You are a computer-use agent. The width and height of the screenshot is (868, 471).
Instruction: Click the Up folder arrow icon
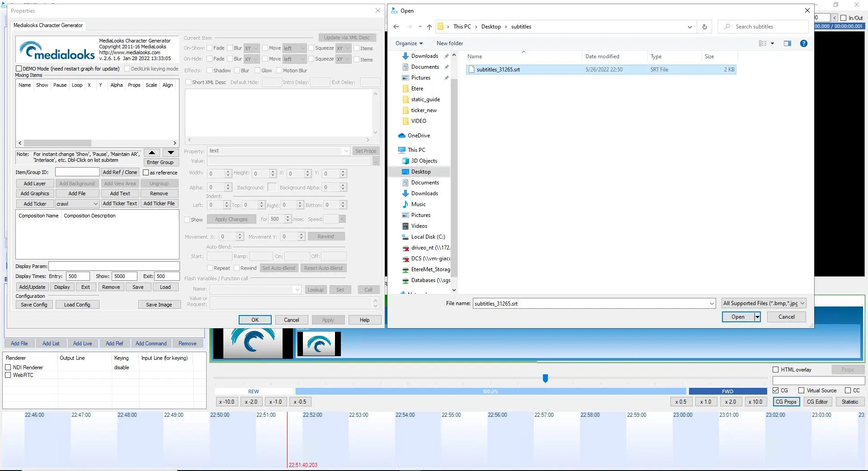[429, 27]
